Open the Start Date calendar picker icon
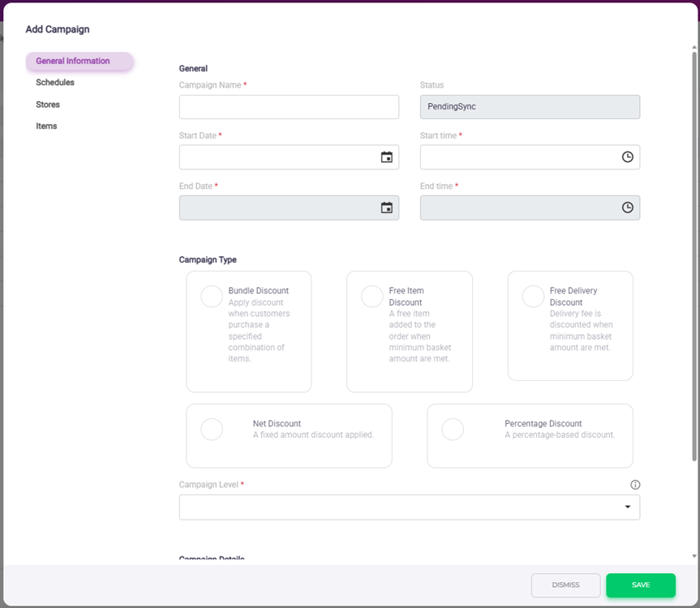This screenshot has height=608, width=700. pos(387,157)
